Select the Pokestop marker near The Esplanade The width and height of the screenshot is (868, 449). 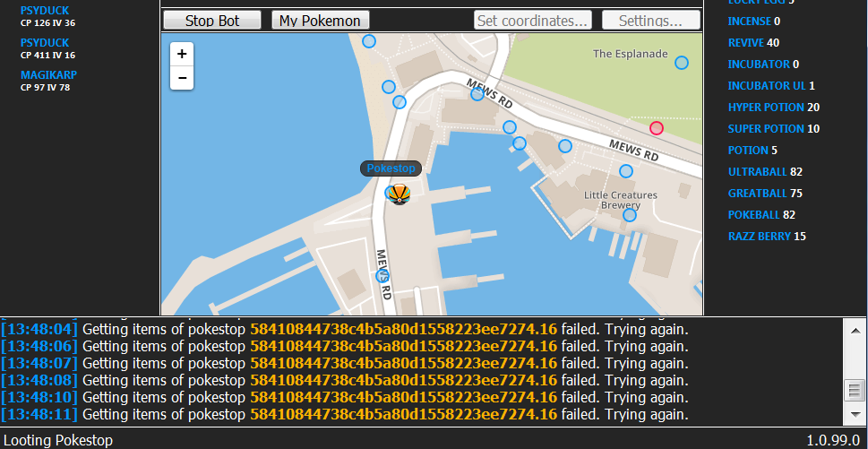(x=682, y=63)
